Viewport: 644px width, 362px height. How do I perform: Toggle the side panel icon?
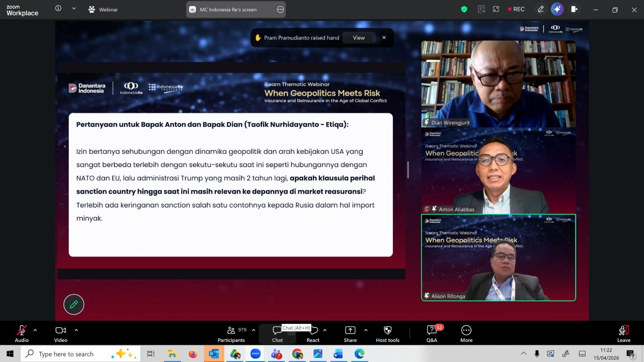coord(574,9)
